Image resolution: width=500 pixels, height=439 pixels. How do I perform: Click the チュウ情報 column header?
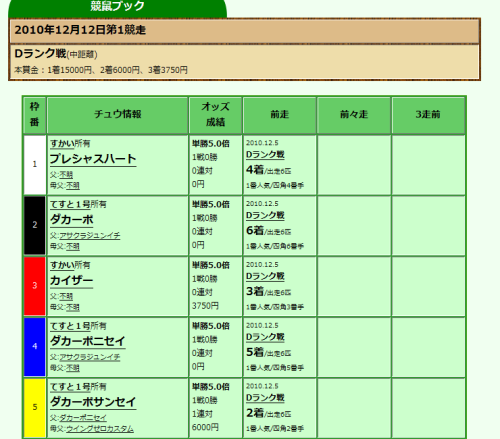pos(118,115)
